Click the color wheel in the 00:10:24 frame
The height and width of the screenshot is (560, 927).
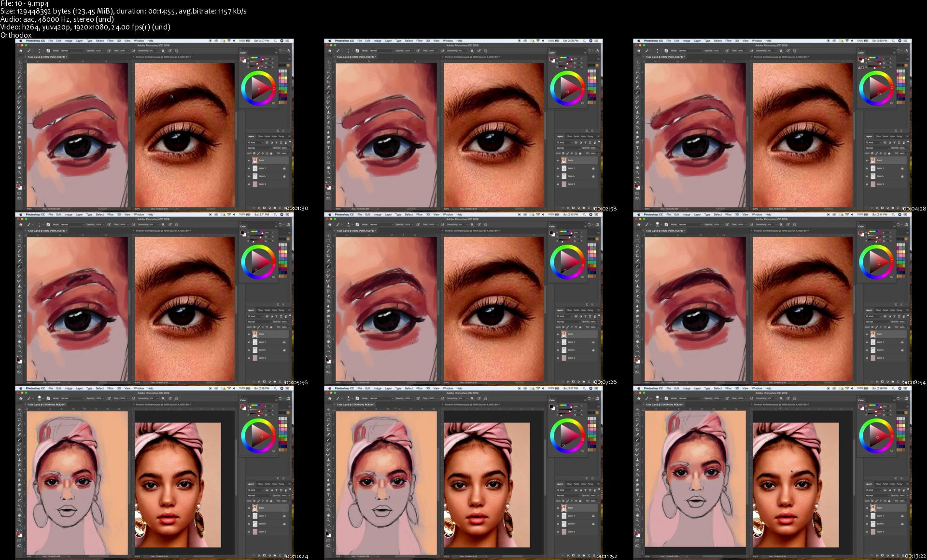coord(258,436)
